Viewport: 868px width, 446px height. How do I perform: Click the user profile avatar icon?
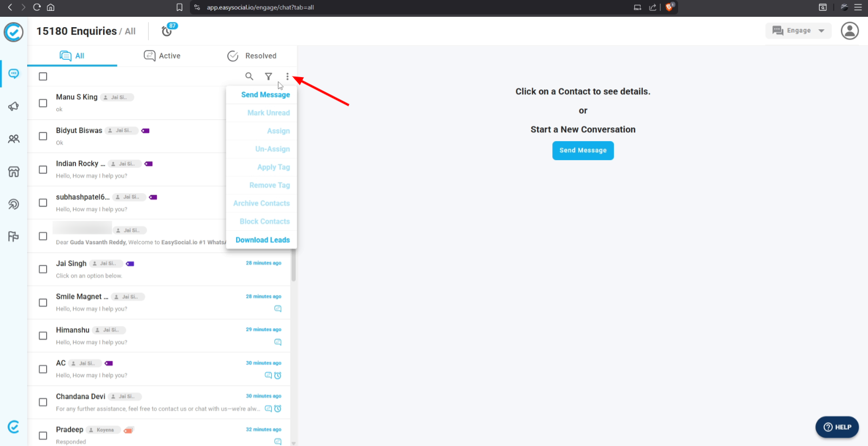tap(850, 31)
